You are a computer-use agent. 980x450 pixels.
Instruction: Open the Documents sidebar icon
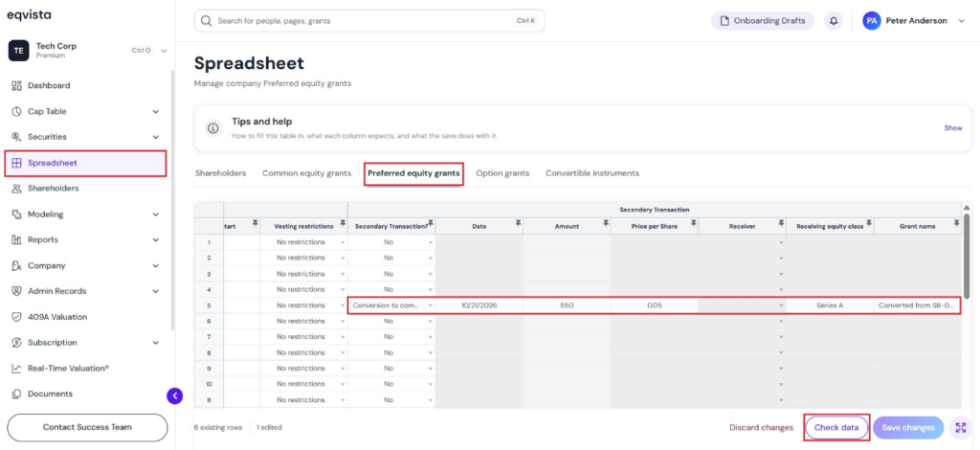click(x=17, y=394)
